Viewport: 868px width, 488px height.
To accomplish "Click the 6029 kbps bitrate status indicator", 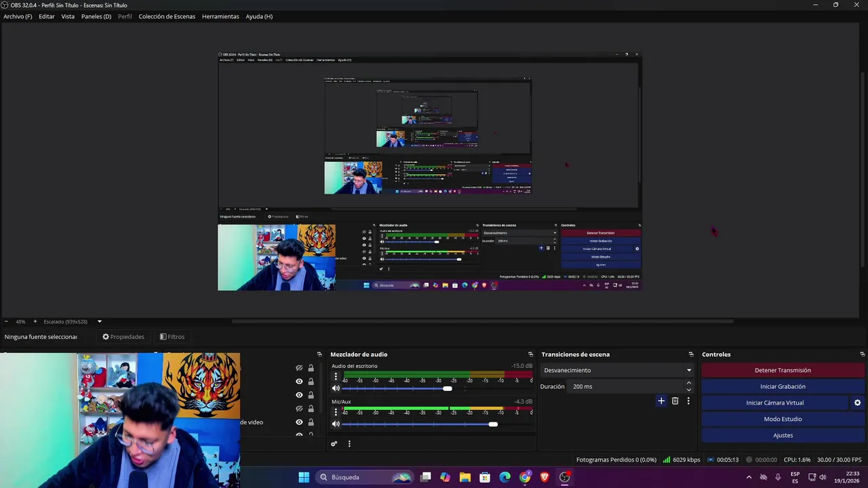I will (682, 460).
